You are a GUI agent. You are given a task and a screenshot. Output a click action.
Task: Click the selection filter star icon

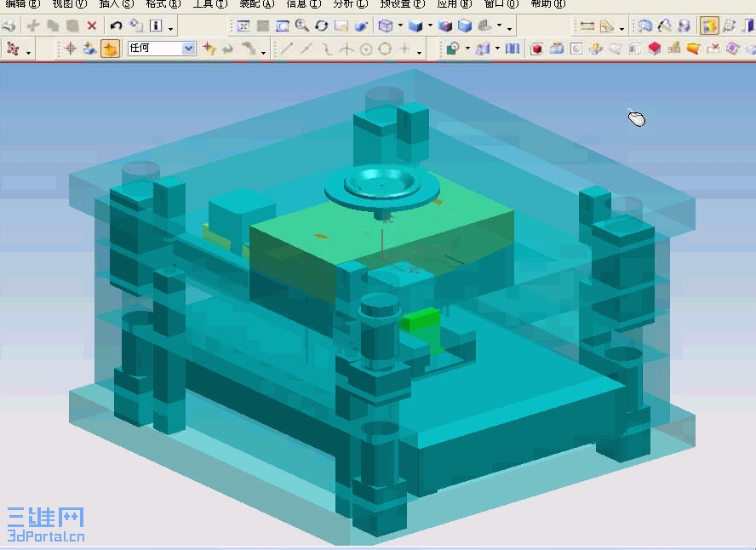tap(209, 49)
